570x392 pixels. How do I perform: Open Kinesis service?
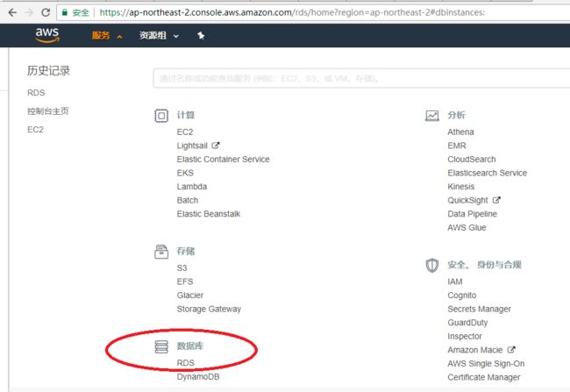461,187
